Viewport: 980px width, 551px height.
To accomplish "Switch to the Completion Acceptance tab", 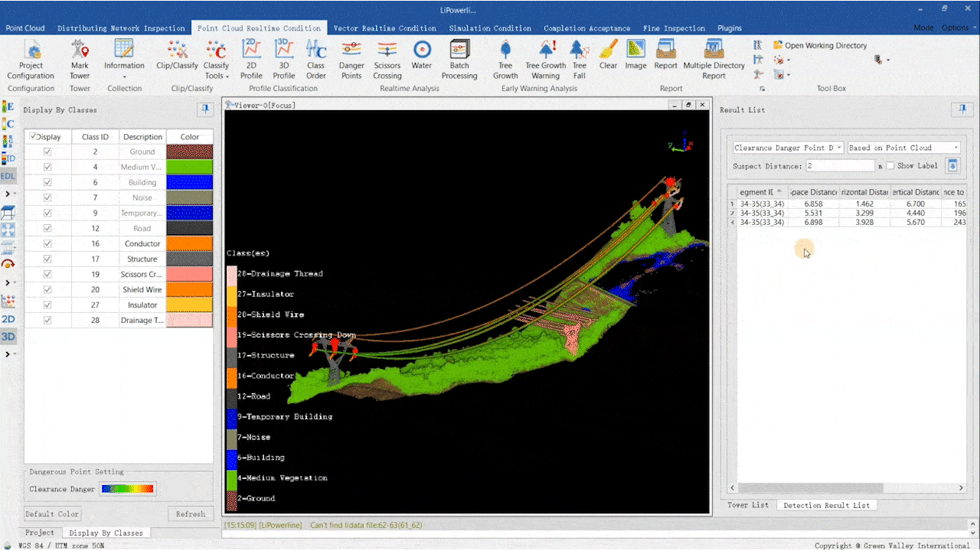I will pos(587,28).
